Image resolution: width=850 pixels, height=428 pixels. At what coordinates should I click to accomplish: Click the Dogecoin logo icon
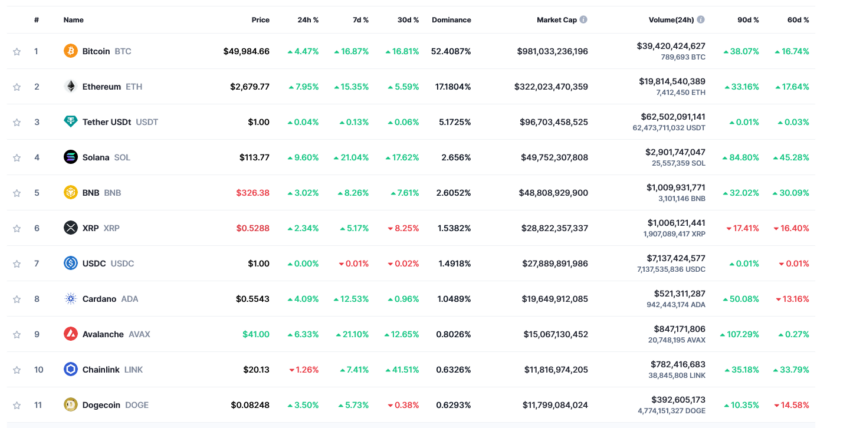(70, 405)
